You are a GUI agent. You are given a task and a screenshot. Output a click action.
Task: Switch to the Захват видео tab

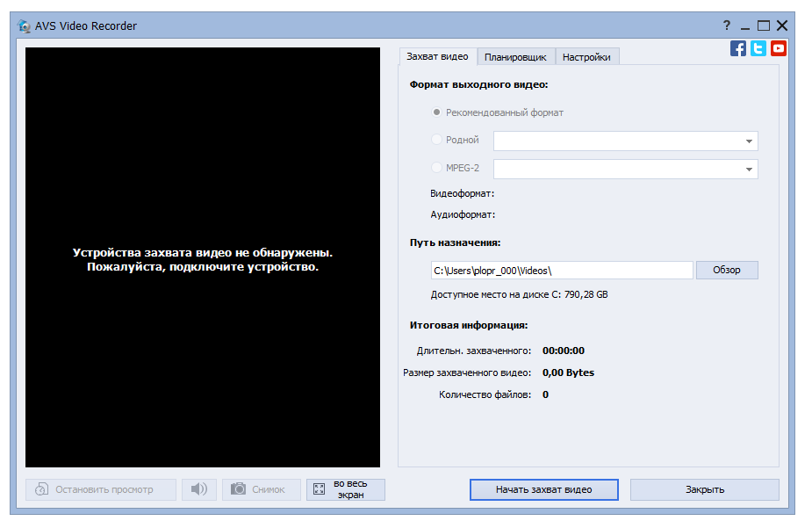point(437,56)
